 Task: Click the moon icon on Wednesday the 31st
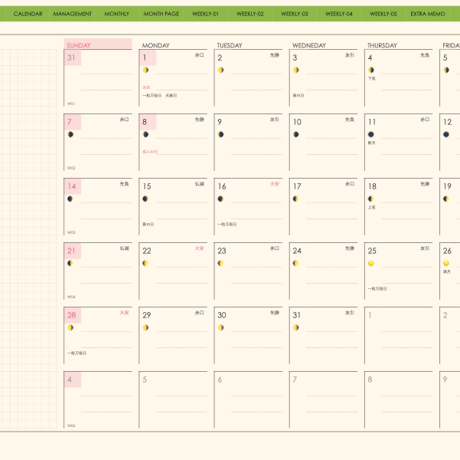(296, 328)
